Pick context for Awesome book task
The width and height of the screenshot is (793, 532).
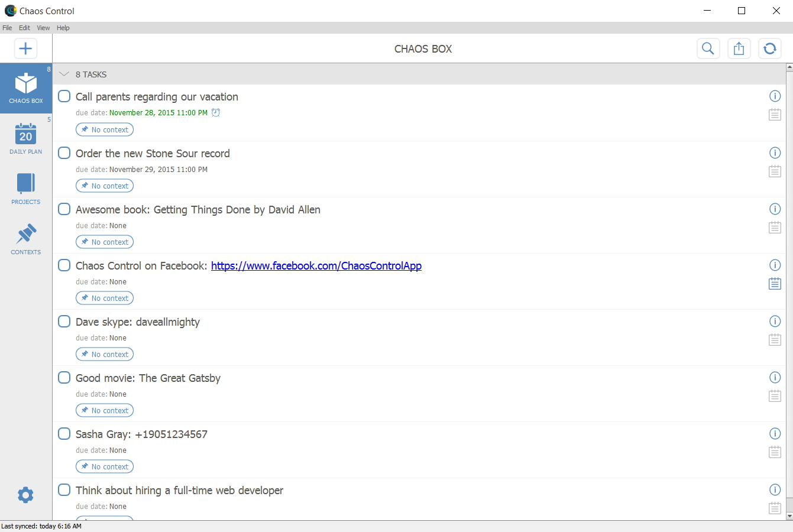point(105,242)
